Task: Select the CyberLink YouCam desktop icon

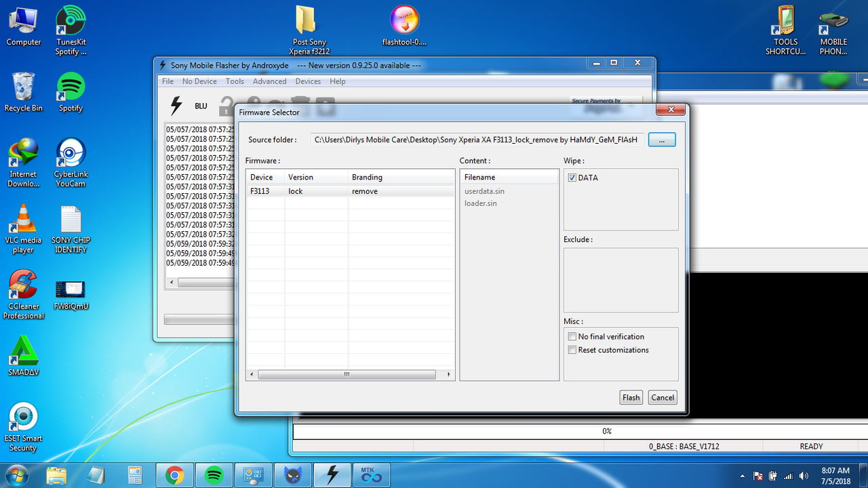Action: point(71,163)
